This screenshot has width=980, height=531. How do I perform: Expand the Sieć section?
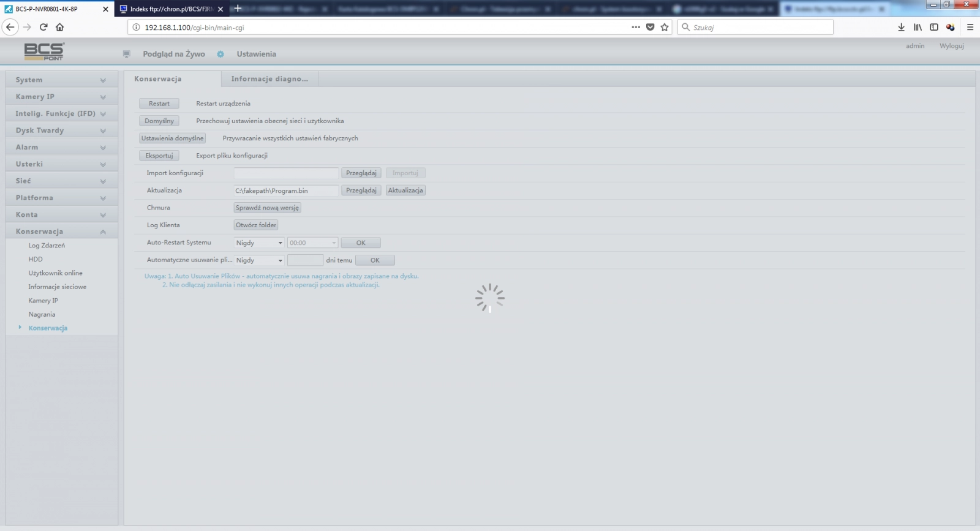point(61,181)
